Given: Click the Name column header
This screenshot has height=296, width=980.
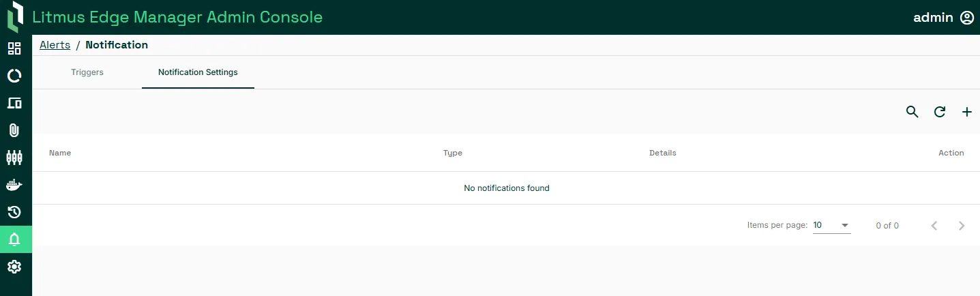Looking at the screenshot, I should pyautogui.click(x=60, y=153).
